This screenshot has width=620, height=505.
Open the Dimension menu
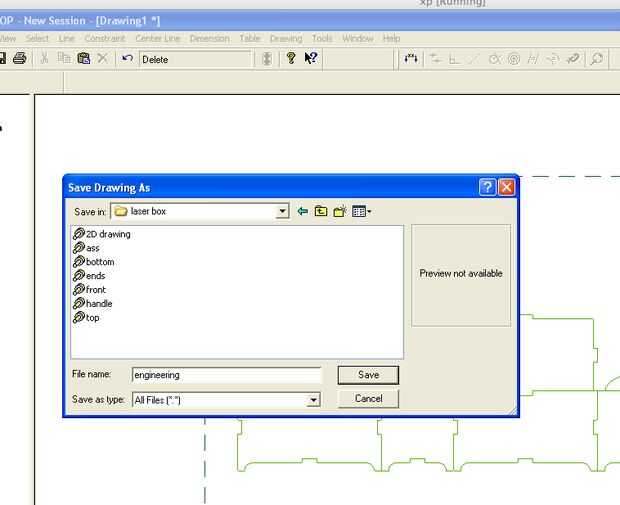coord(210,38)
